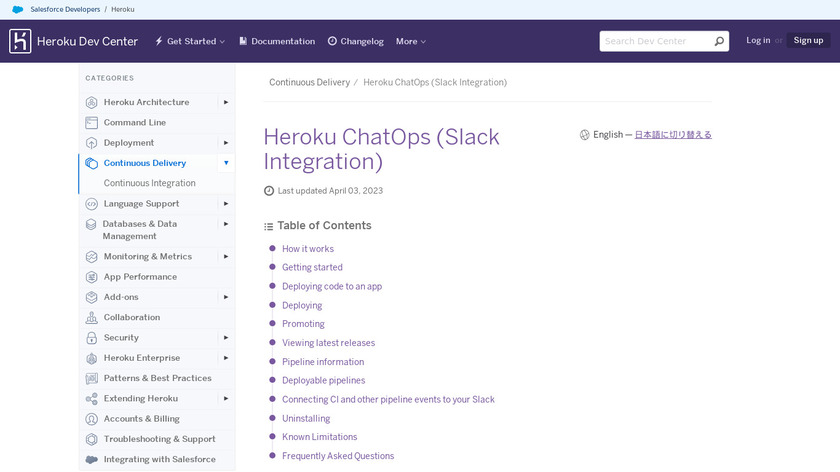
Task: Expand the Language Support category arrow
Action: pyautogui.click(x=226, y=204)
